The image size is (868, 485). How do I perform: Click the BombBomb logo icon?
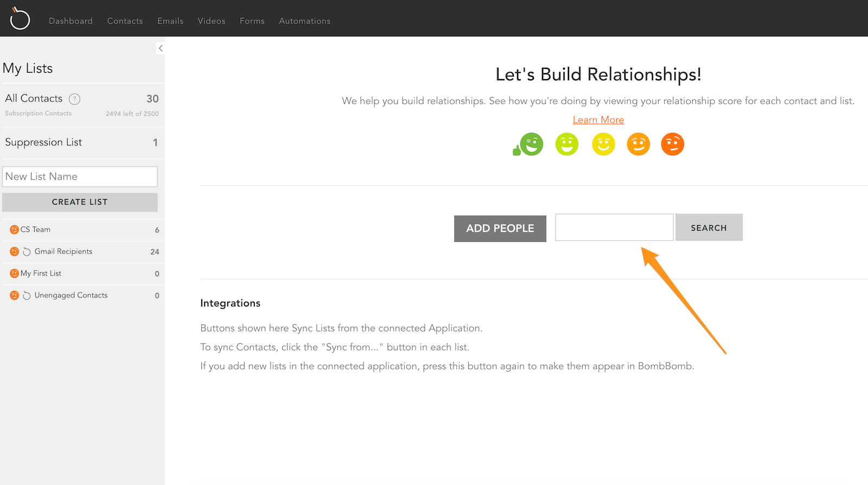pos(20,18)
